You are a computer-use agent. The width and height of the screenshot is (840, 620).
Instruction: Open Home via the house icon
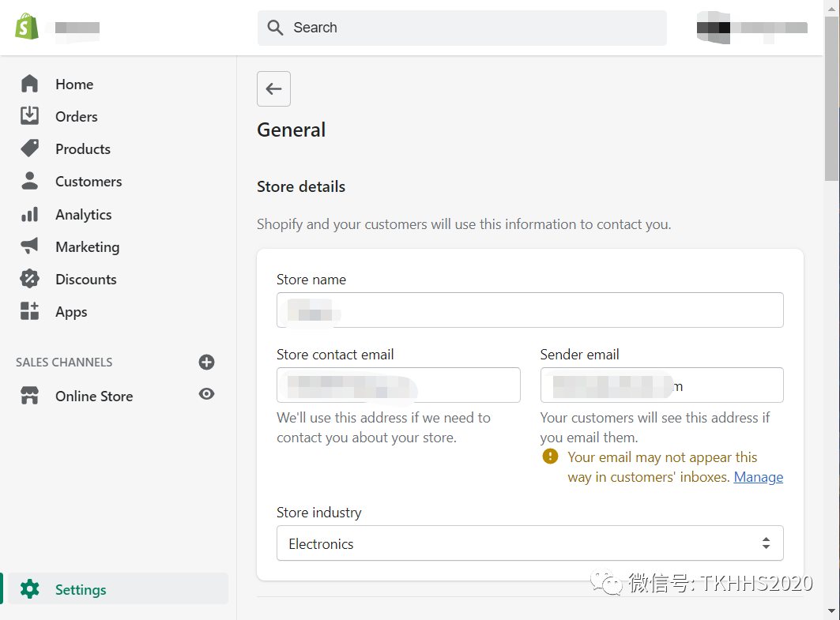point(29,84)
